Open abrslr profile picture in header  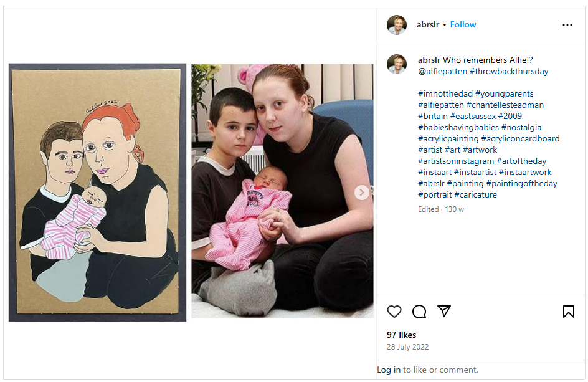[x=397, y=25]
